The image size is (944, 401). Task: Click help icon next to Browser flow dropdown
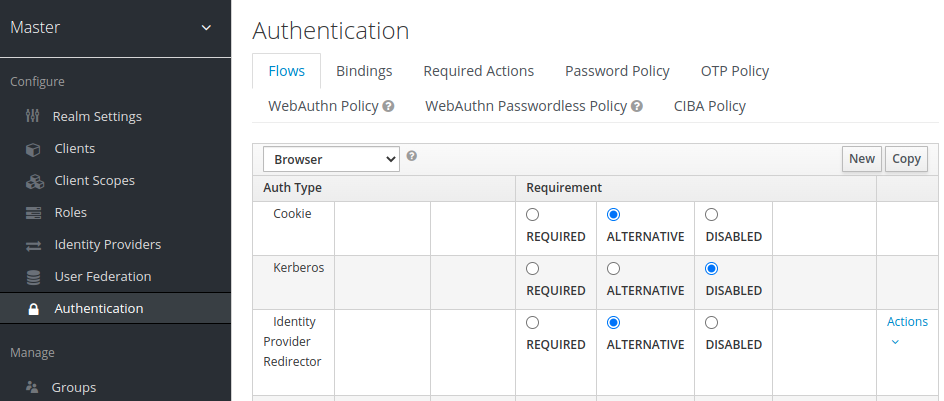[412, 156]
